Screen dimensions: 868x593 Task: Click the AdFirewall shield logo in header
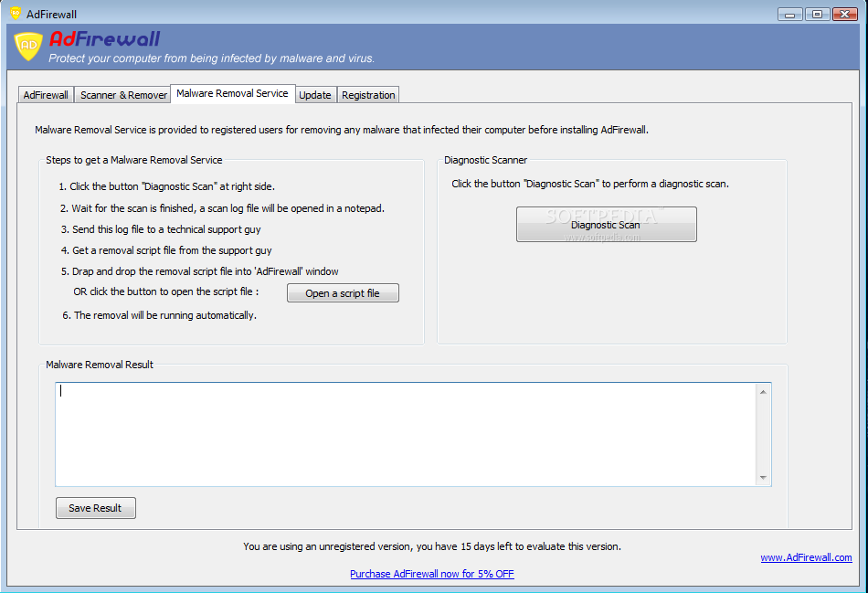click(28, 46)
